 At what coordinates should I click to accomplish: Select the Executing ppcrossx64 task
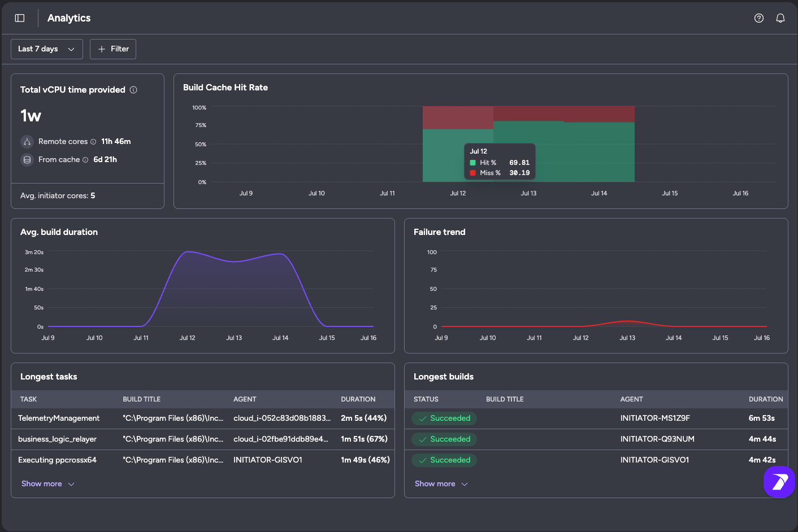pos(57,460)
